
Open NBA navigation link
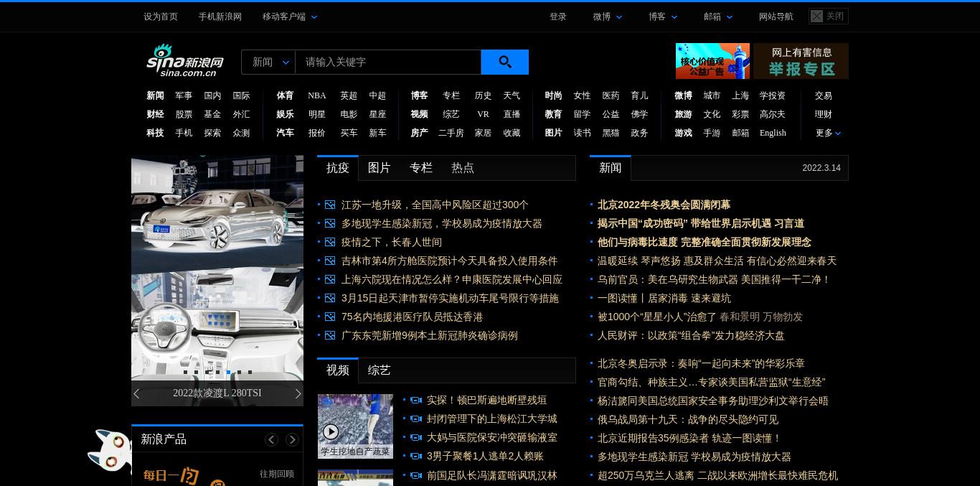pyautogui.click(x=317, y=95)
